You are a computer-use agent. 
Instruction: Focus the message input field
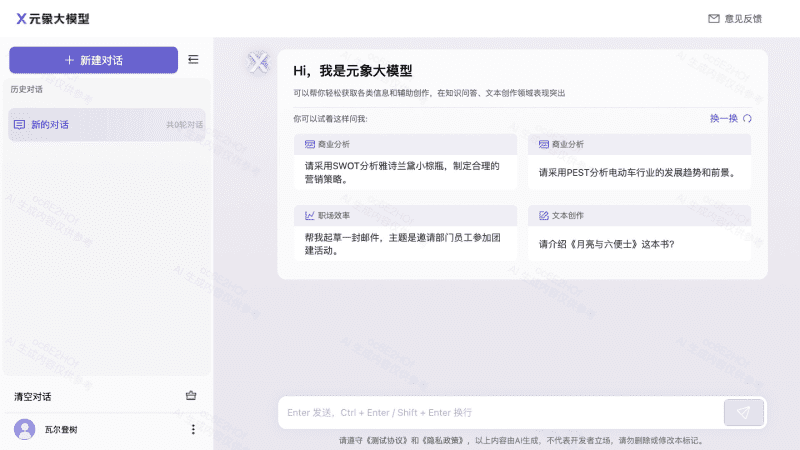(500, 412)
